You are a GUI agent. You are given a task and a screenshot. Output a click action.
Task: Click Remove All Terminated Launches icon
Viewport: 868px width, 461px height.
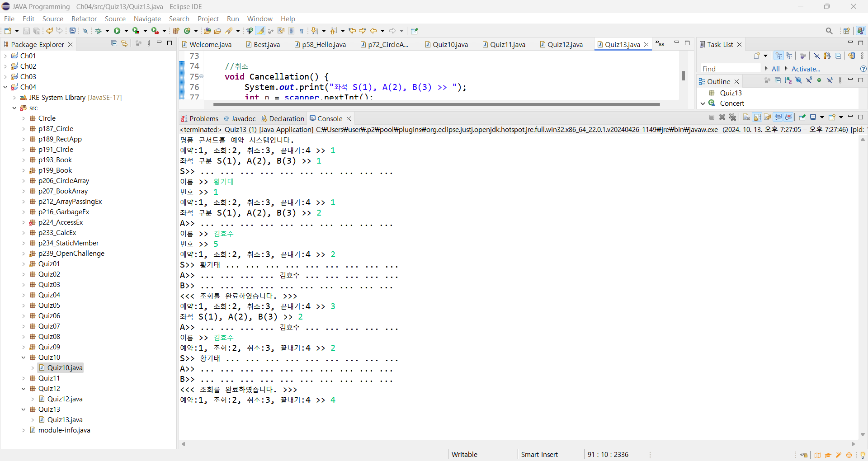coord(732,117)
